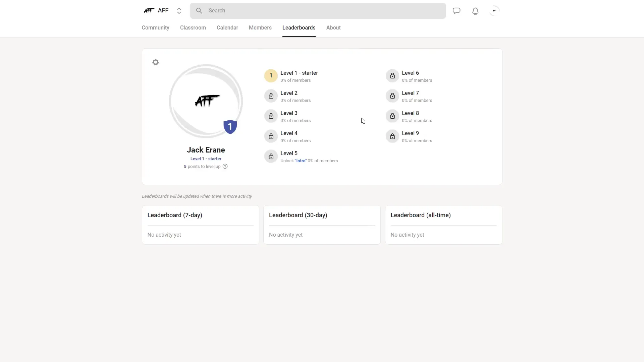Click the Level 9 heading text

coord(410,133)
